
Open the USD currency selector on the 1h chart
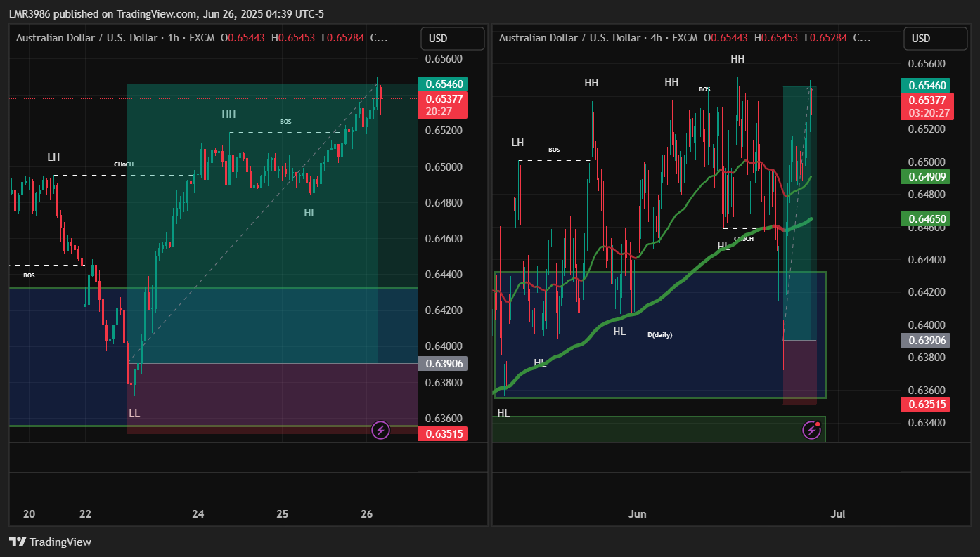coord(453,39)
